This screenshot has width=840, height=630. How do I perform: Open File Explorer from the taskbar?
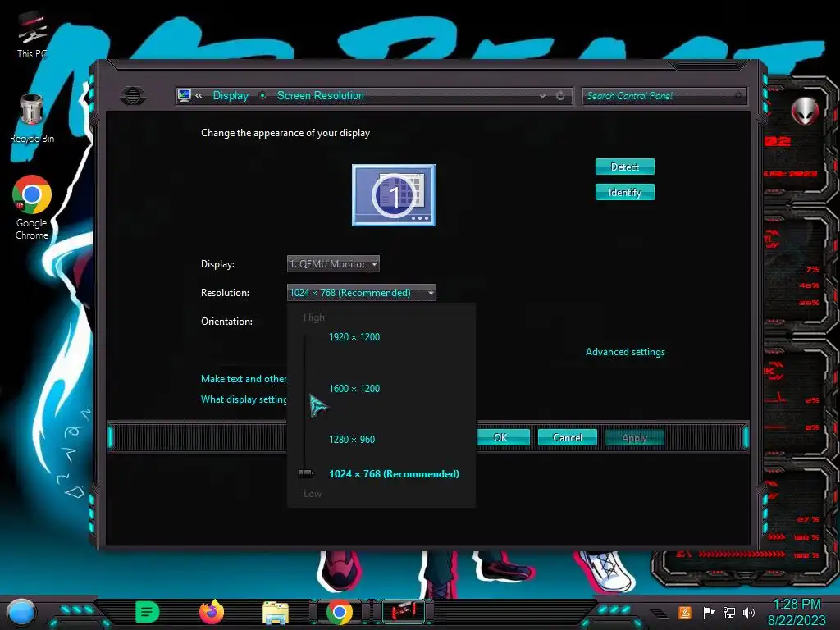coord(276,613)
